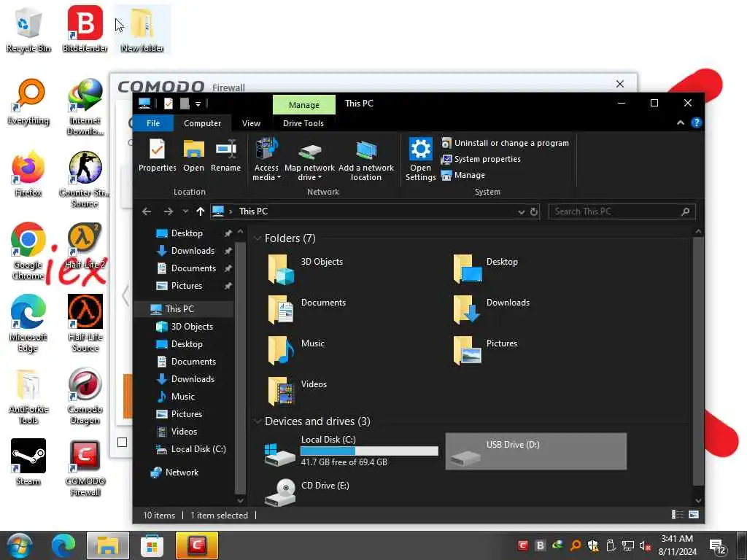Click the Search This PC field
Screen dimensions: 747x560
622,211
